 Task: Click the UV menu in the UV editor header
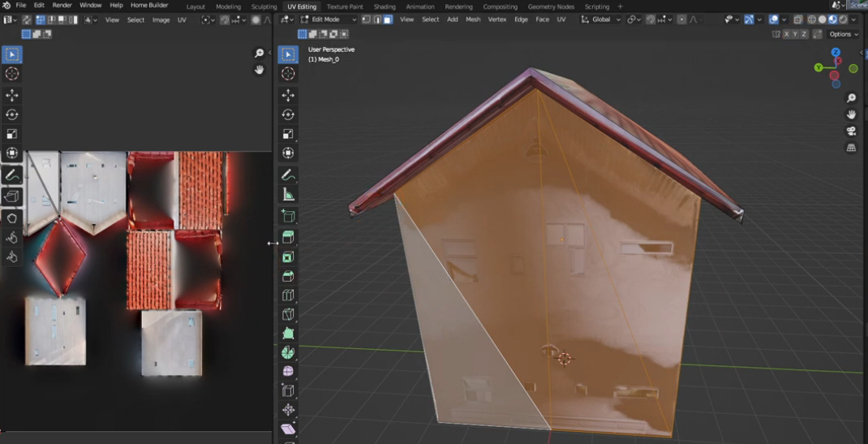point(182,19)
